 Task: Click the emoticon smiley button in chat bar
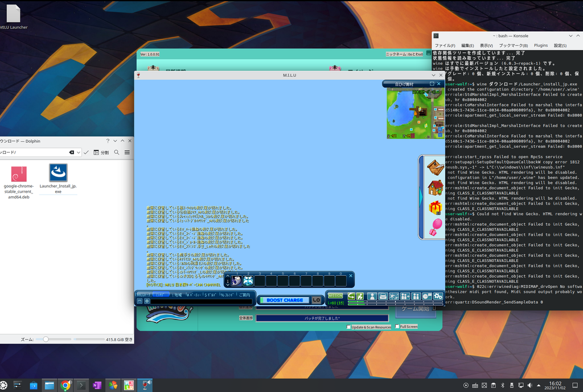point(147,301)
